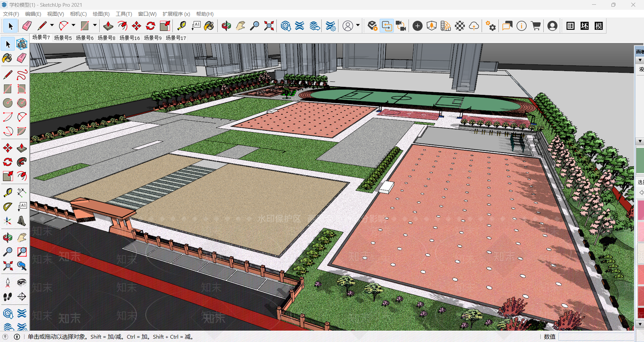Pick the Freehand tool in left toolbar
The width and height of the screenshot is (644, 342).
pyautogui.click(x=22, y=75)
